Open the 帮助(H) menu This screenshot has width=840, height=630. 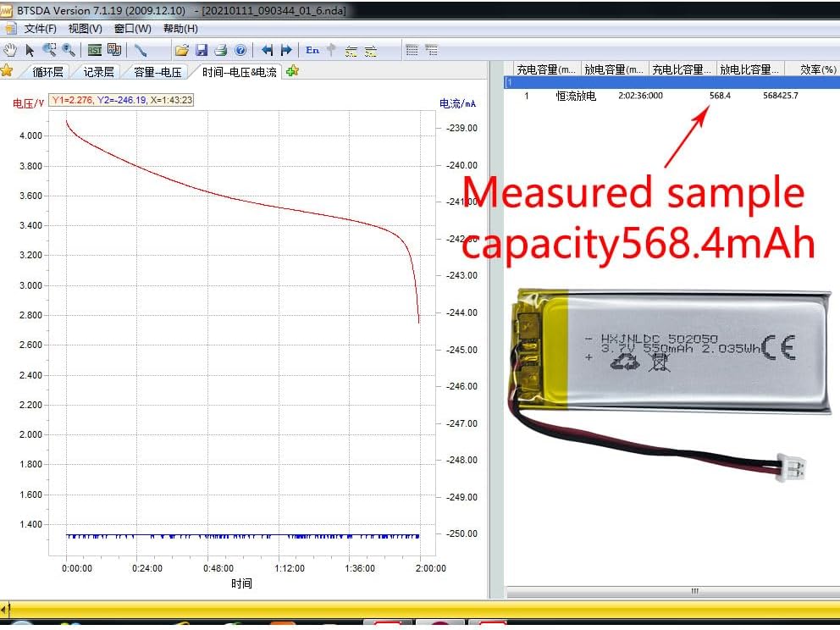tap(180, 29)
